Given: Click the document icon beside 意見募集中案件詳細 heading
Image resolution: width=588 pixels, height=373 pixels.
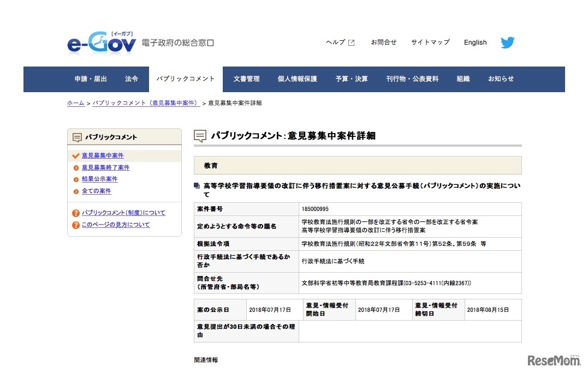Looking at the screenshot, I should [x=200, y=135].
